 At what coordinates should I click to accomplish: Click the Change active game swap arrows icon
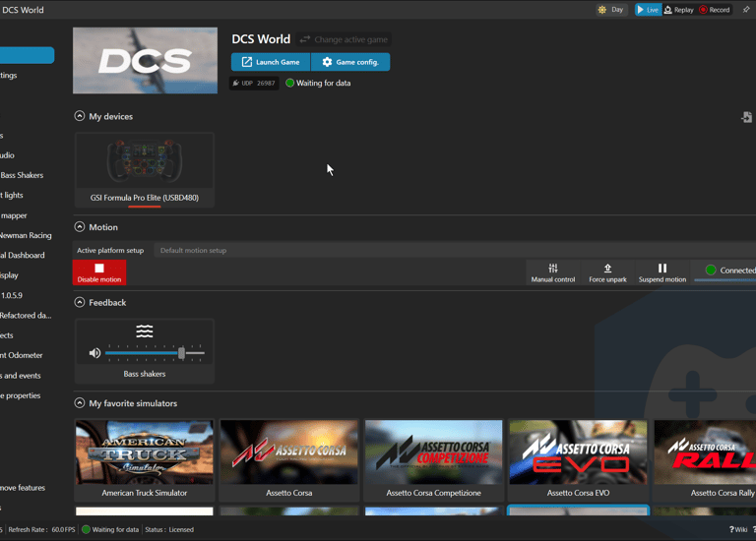pos(305,39)
